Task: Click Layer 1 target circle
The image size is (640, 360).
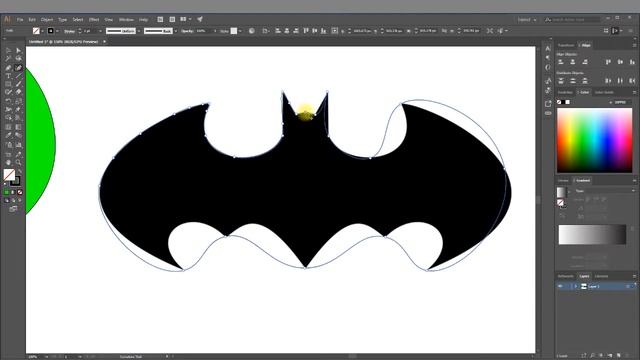Action: click(628, 287)
